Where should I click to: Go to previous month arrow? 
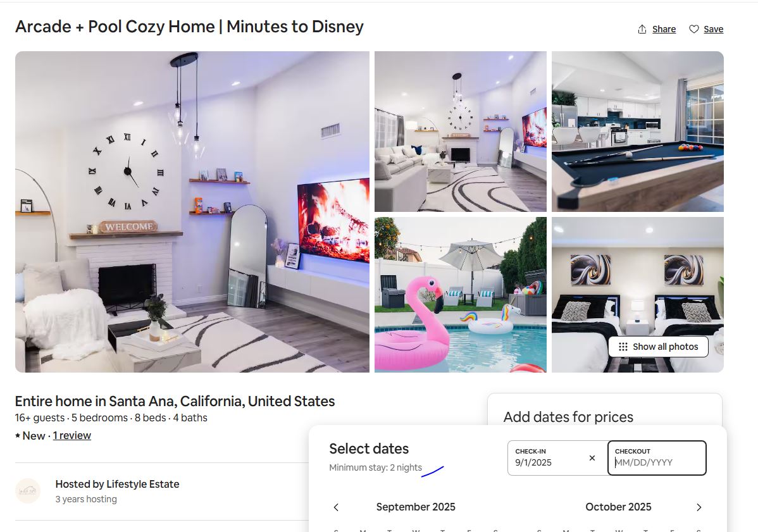(337, 507)
